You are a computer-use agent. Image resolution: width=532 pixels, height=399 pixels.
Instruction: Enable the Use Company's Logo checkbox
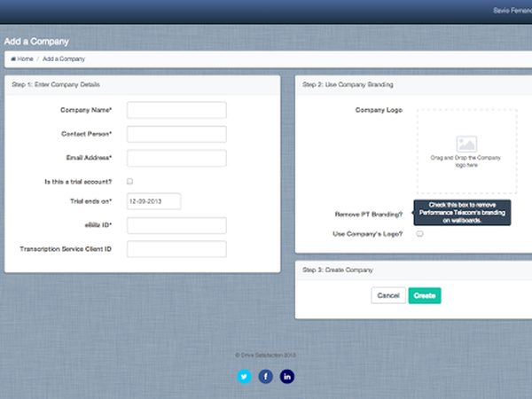click(419, 233)
